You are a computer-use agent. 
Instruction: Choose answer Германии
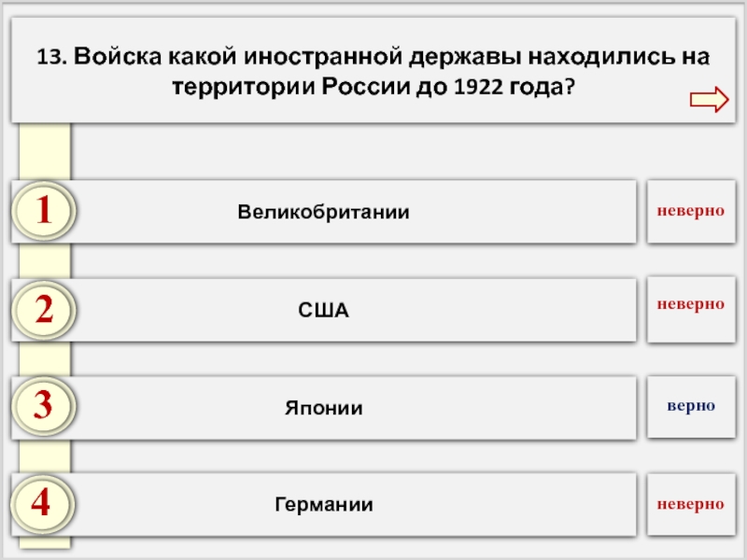(x=323, y=504)
